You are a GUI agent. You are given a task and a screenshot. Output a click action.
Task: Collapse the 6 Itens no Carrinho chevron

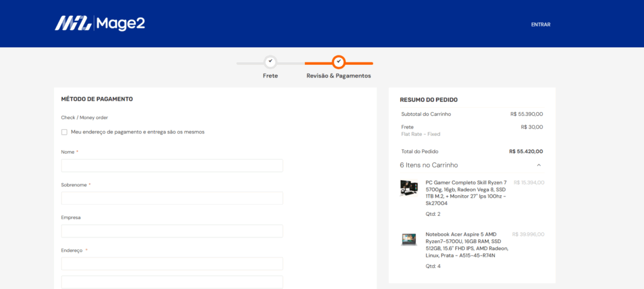pyautogui.click(x=538, y=165)
